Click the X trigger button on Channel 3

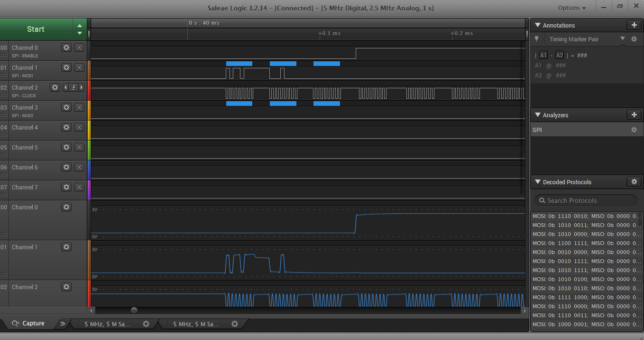80,107
